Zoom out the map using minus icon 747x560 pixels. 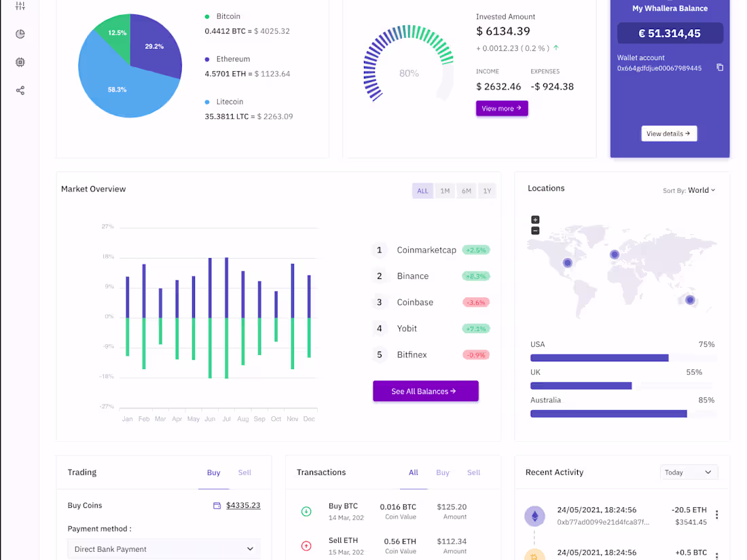point(535,230)
